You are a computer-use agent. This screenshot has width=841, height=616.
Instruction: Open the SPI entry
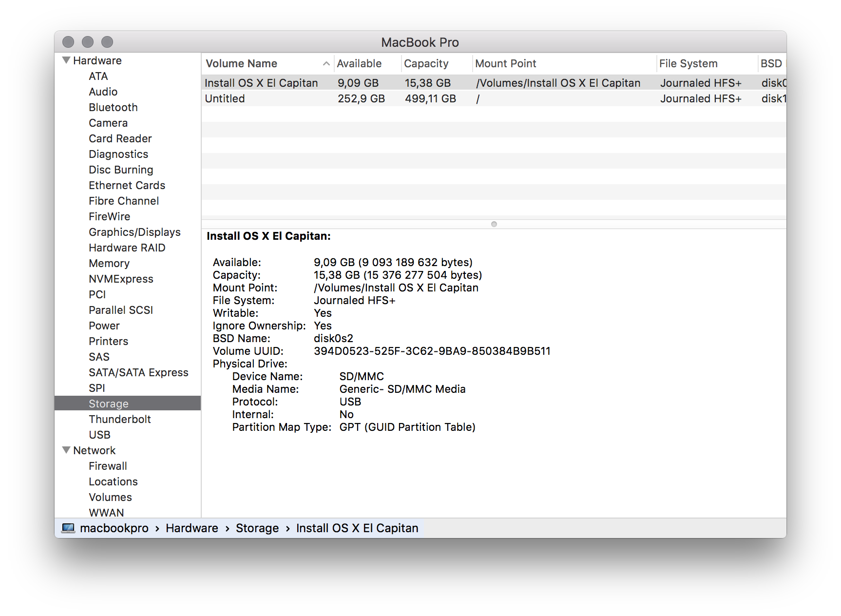97,388
